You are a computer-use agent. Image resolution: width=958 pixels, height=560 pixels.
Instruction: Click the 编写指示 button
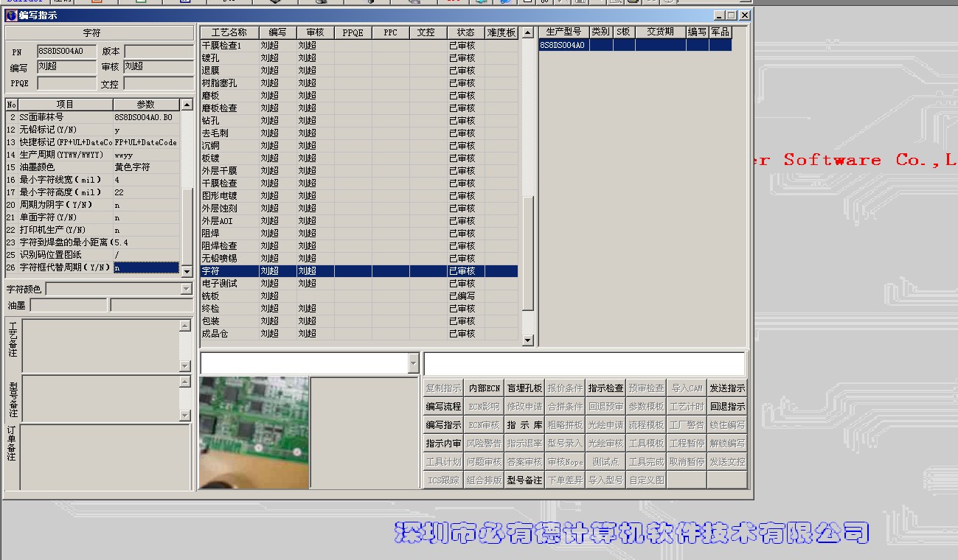[x=443, y=424]
